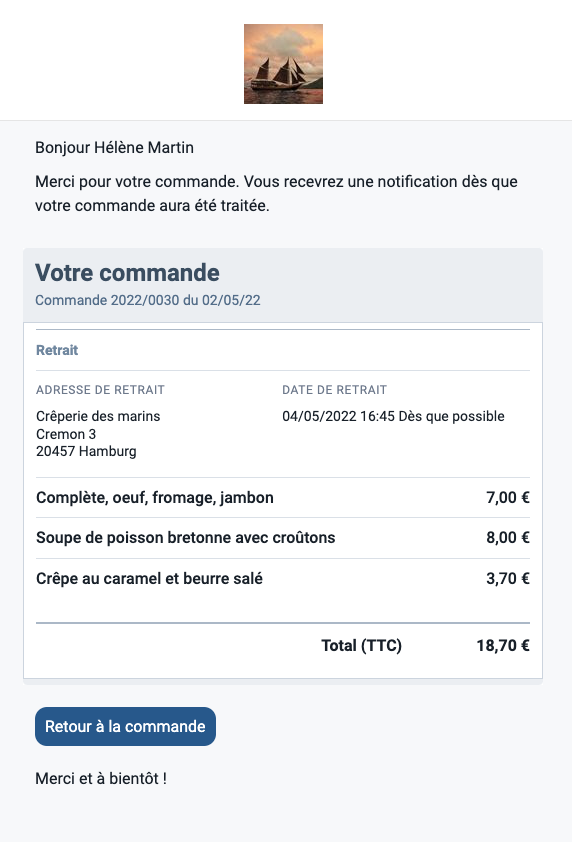Click the Total (TTC) label
Image resolution: width=572 pixels, height=842 pixels.
pos(361,645)
